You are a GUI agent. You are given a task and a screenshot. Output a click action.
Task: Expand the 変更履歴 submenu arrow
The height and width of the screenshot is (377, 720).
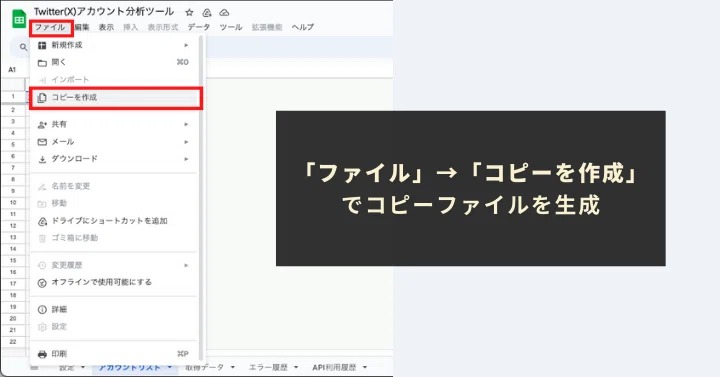[186, 265]
